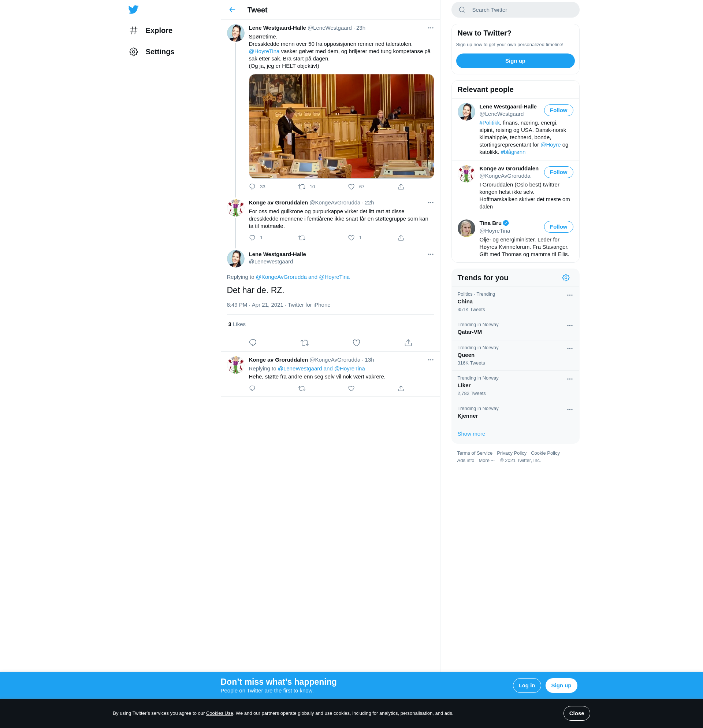703x728 pixels.
Task: Open Ads info link
Action: pyautogui.click(x=465, y=461)
